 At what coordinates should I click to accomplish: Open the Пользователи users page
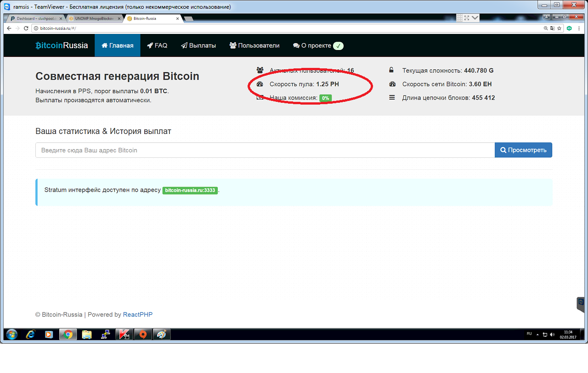click(x=254, y=45)
